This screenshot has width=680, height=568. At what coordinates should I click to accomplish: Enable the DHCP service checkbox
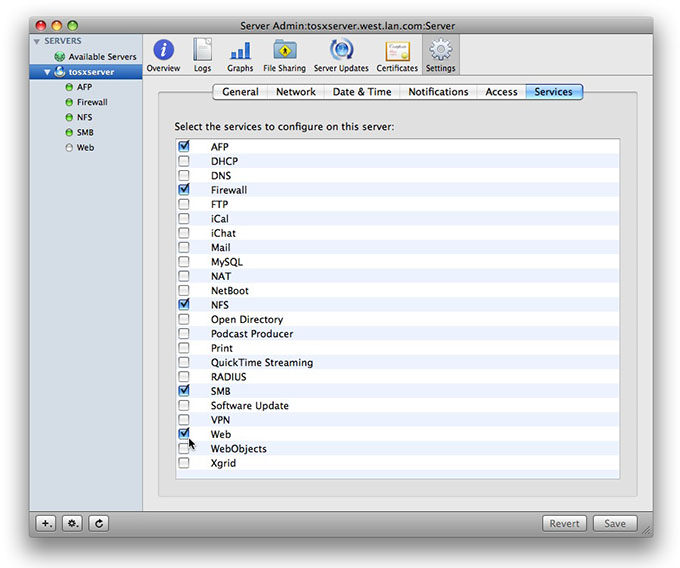[184, 161]
